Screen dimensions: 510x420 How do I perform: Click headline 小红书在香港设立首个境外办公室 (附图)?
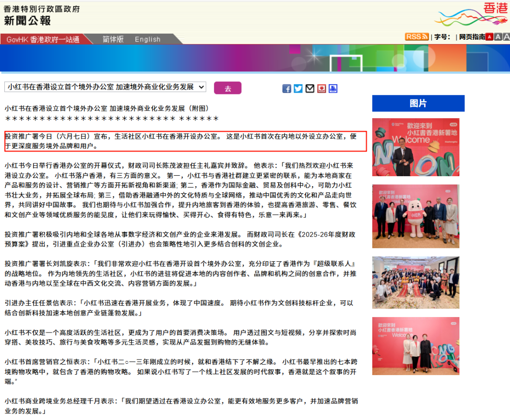(x=107, y=108)
